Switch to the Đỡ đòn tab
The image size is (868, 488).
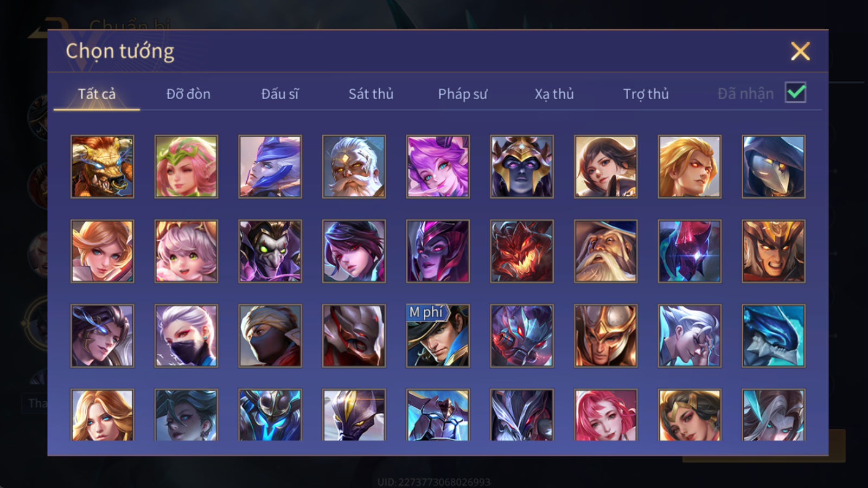click(188, 94)
